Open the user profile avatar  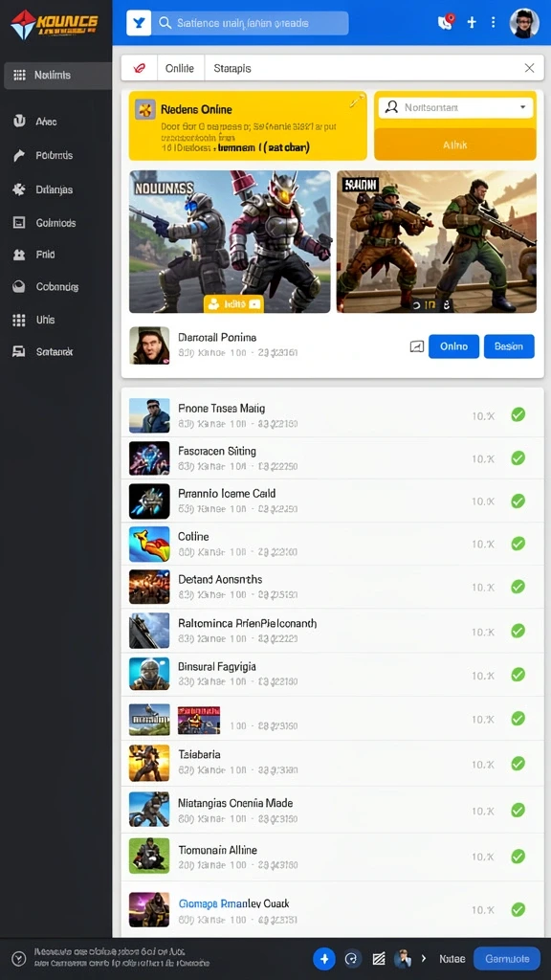pos(524,23)
